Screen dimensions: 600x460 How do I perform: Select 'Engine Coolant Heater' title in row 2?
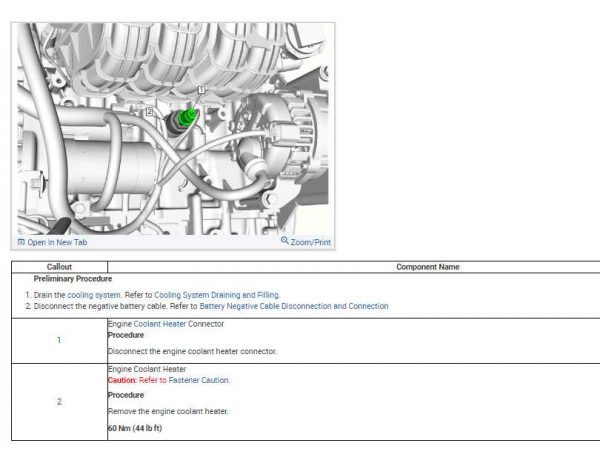tap(147, 369)
